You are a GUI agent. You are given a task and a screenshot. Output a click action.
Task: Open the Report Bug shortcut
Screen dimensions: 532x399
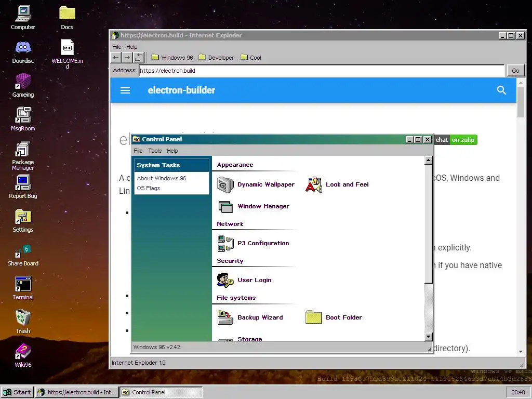pyautogui.click(x=23, y=187)
